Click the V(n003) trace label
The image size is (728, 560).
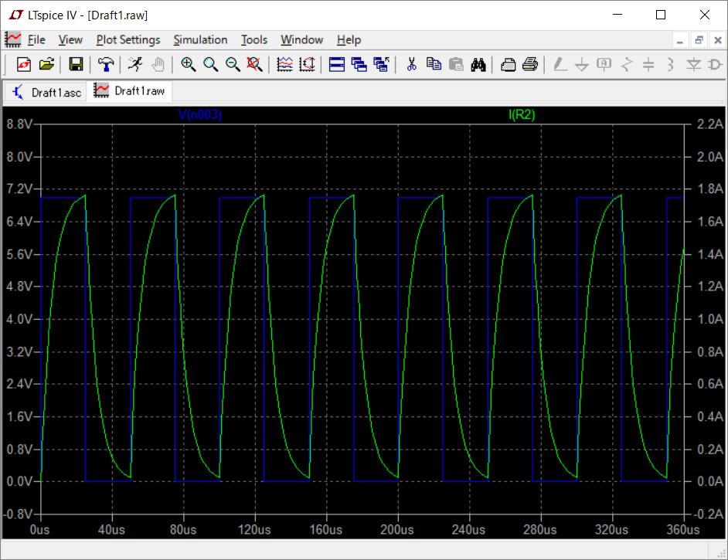point(200,114)
